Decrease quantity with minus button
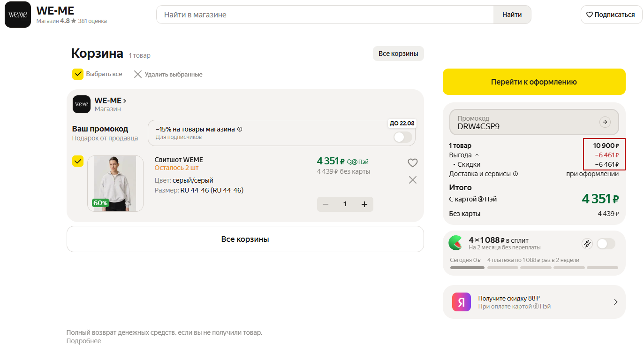Viewport: 644px width, 355px height. point(326,204)
